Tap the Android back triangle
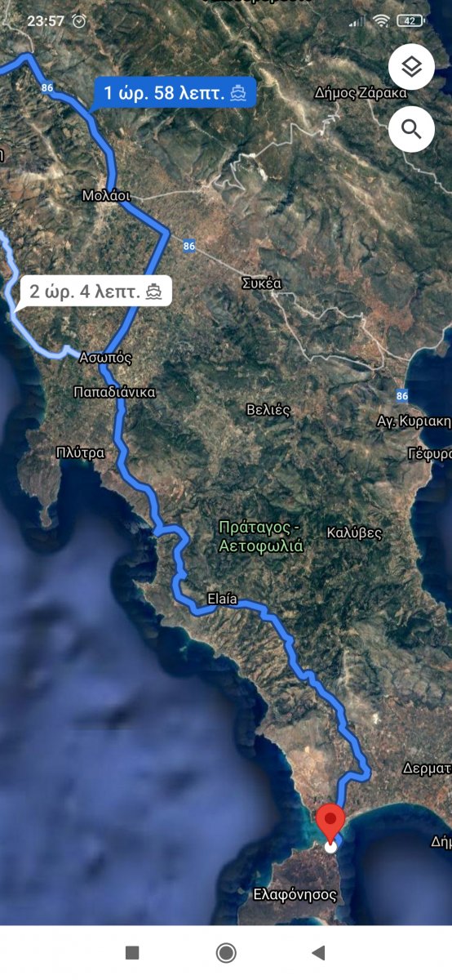Image resolution: width=452 pixels, height=980 pixels. coord(319,952)
